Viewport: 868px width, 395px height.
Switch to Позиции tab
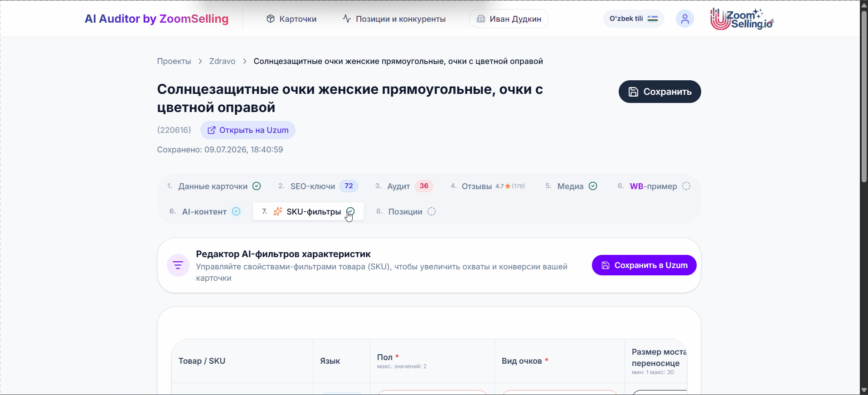click(406, 212)
